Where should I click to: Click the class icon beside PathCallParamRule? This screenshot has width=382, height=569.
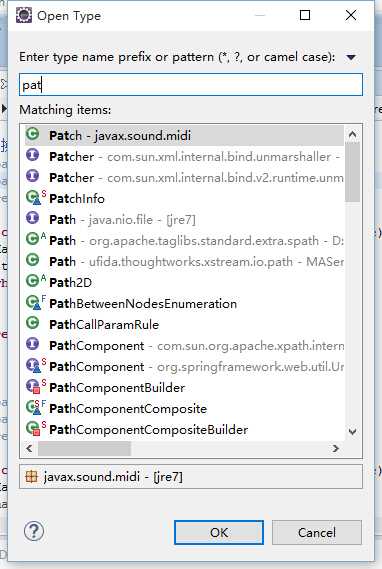pos(33,323)
